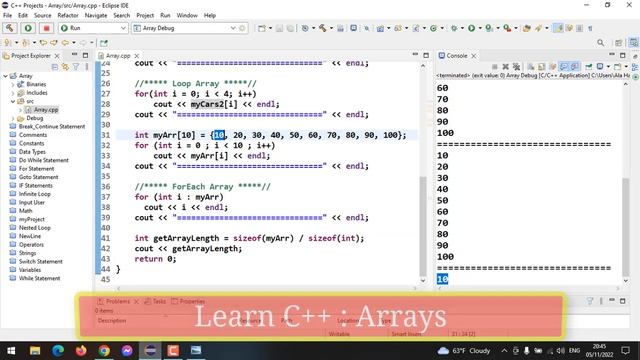The height and width of the screenshot is (360, 640).
Task: Close the Console view tab
Action: point(473,56)
